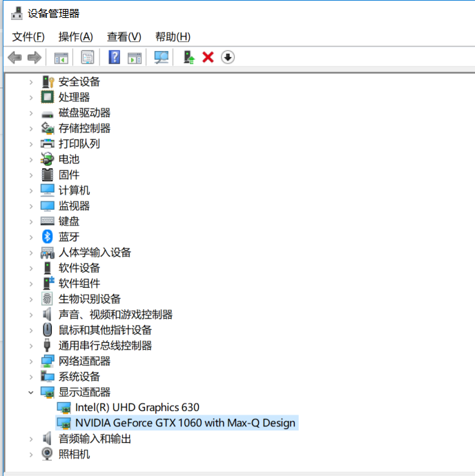This screenshot has height=476, width=475.
Task: Toggle the console tree pane icon
Action: pyautogui.click(x=61, y=58)
